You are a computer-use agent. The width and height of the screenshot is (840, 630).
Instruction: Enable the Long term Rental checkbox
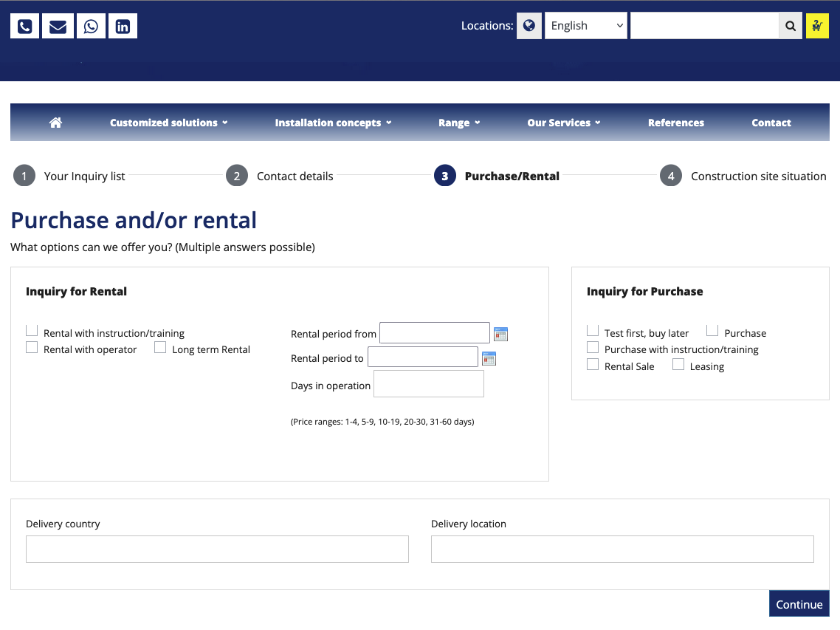click(x=160, y=348)
